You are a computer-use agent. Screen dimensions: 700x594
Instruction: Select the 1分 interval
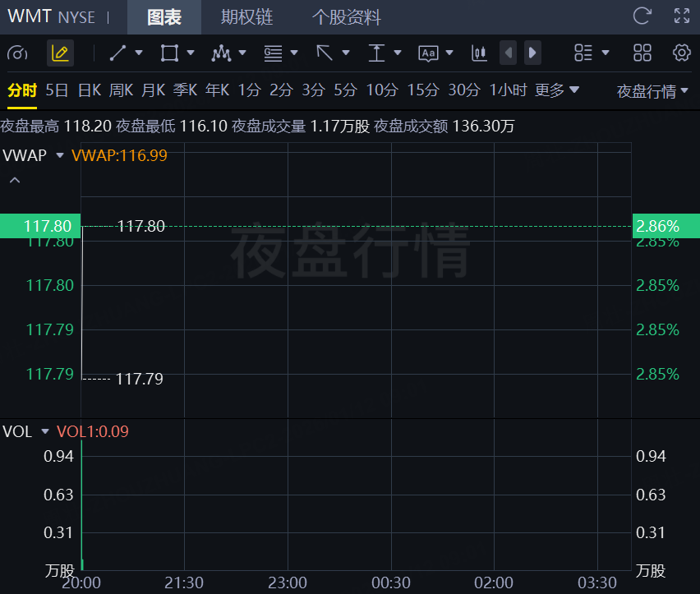(249, 90)
